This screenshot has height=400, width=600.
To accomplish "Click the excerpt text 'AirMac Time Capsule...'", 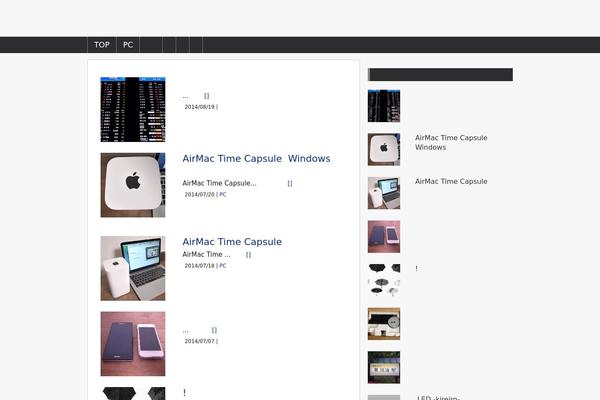I will tap(219, 183).
